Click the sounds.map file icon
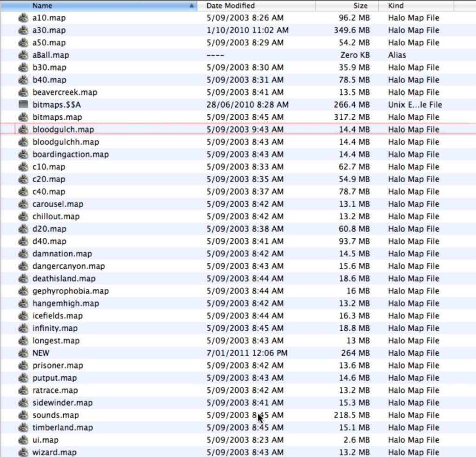This screenshot has width=476, height=457. click(x=23, y=416)
